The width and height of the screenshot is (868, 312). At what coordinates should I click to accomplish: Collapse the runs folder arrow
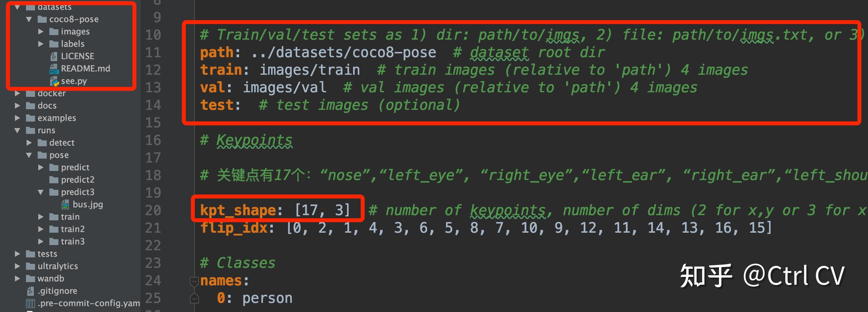click(18, 130)
